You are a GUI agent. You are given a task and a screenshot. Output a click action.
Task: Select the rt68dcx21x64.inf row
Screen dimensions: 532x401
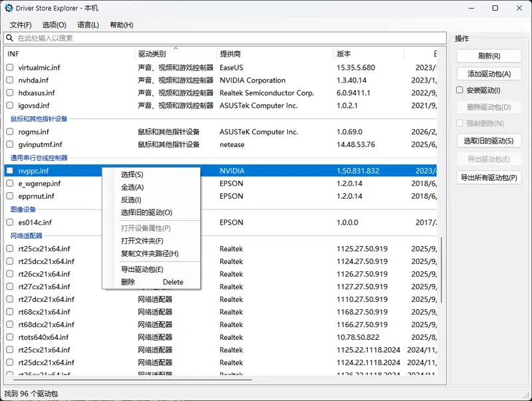(221, 325)
